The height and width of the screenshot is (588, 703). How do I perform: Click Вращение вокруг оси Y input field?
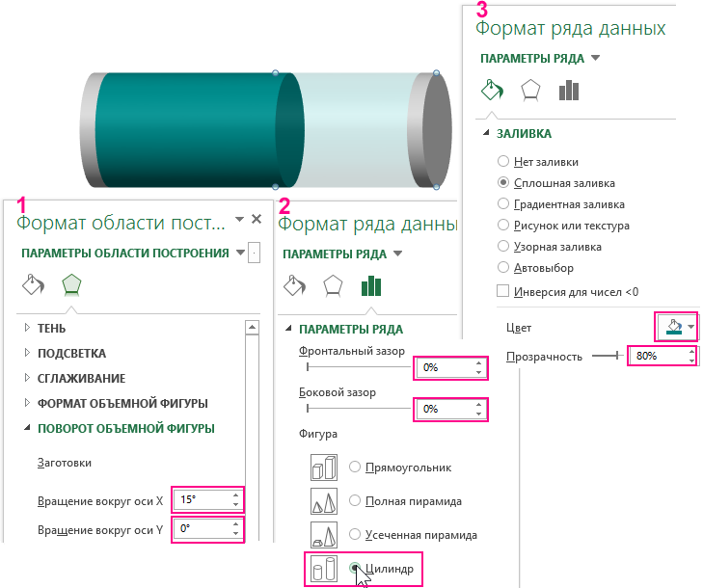pyautogui.click(x=203, y=529)
